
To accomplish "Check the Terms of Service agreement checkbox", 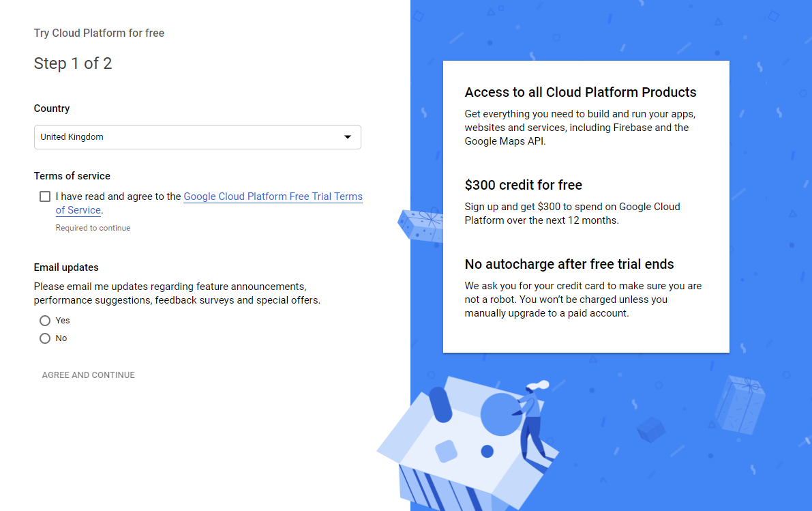I will [44, 196].
